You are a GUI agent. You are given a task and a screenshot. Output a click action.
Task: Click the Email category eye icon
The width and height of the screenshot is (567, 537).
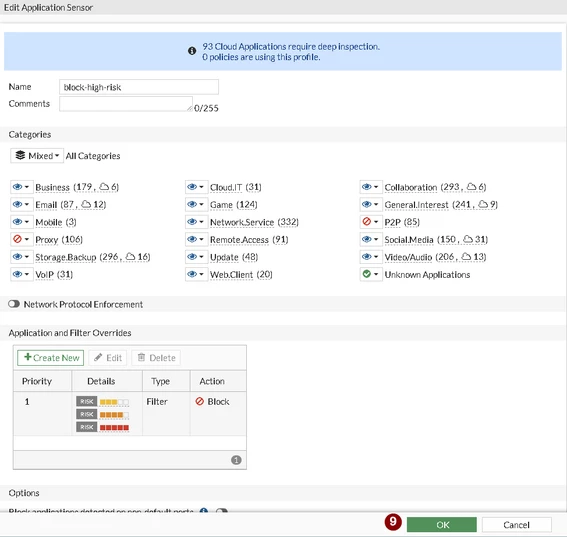pos(17,204)
